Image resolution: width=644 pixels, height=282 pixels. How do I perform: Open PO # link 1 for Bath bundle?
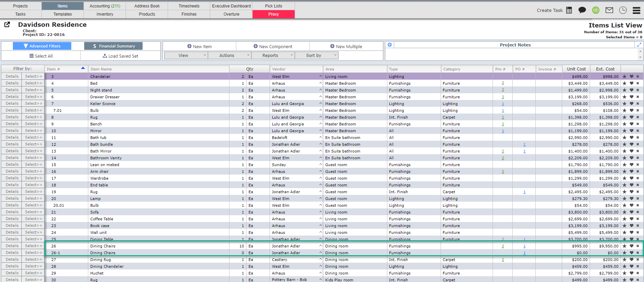(x=525, y=144)
